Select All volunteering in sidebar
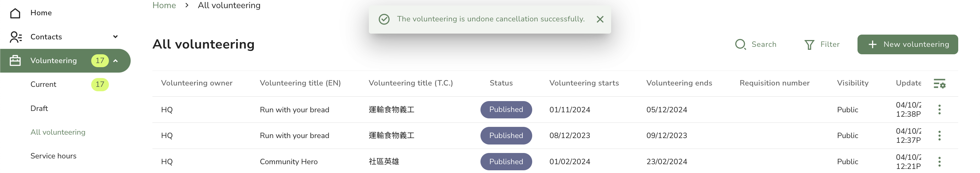This screenshot has width=980, height=173. [58, 132]
